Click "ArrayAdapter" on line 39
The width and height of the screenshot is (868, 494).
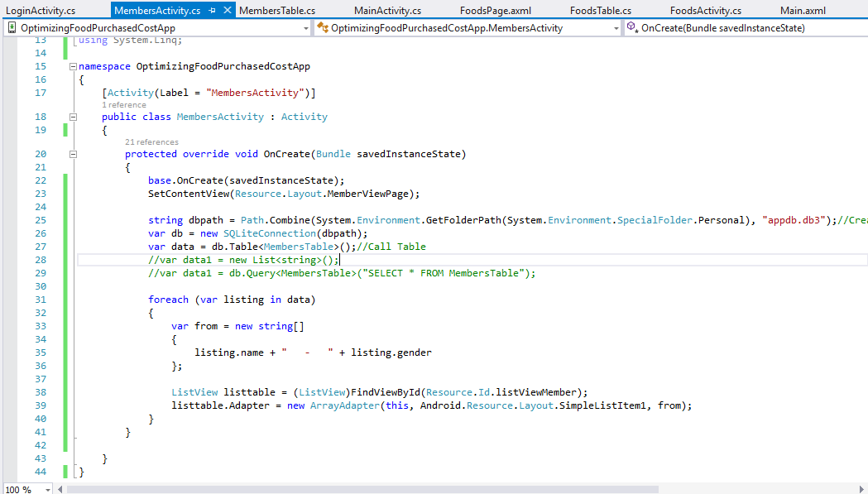point(345,405)
